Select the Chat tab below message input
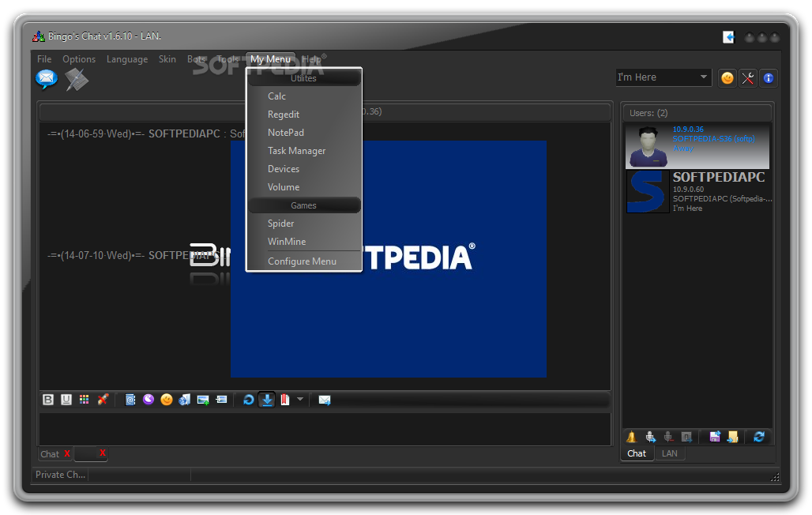812x515 pixels. (x=50, y=454)
